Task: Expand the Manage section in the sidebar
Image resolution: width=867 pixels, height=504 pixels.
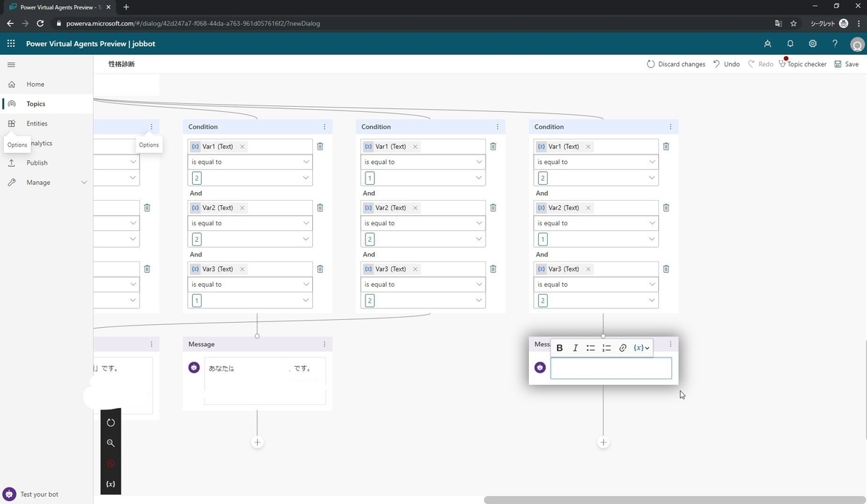Action: click(x=84, y=183)
